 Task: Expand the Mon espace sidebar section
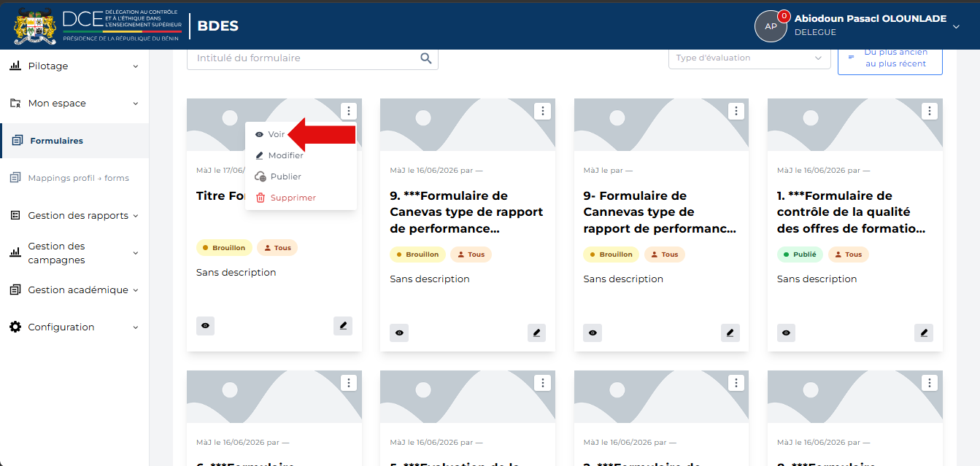click(74, 104)
